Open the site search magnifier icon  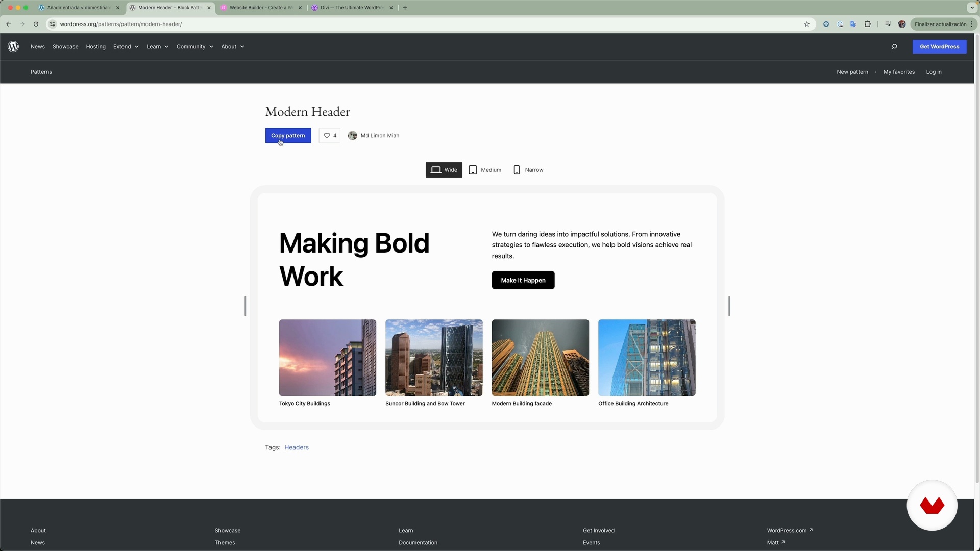tap(894, 46)
